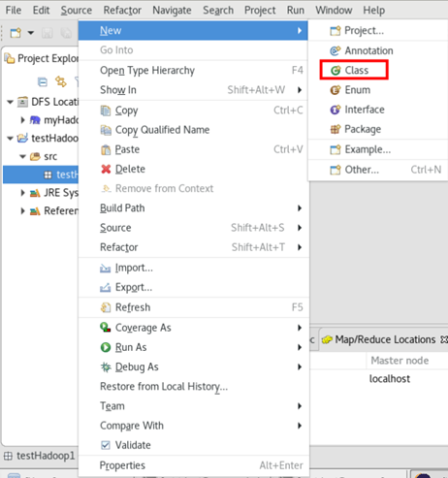Click the New wizard toolbar icon
The image size is (448, 478).
[16, 33]
